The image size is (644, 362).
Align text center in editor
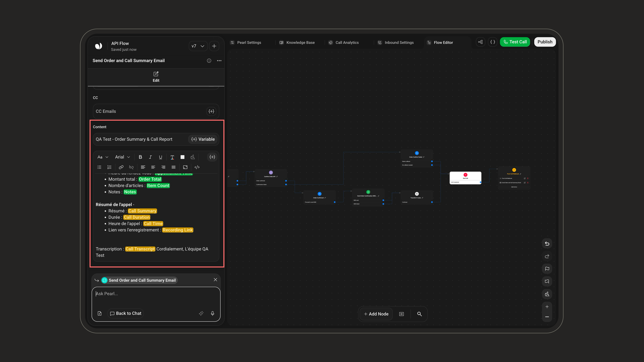[x=153, y=167]
